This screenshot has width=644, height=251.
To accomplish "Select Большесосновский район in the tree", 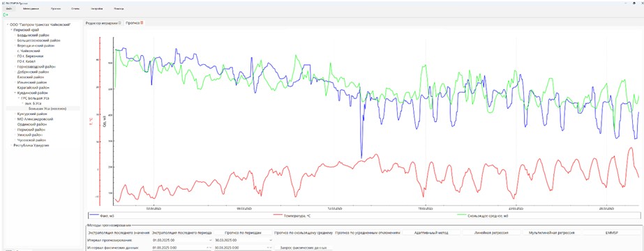I will coord(38,40).
